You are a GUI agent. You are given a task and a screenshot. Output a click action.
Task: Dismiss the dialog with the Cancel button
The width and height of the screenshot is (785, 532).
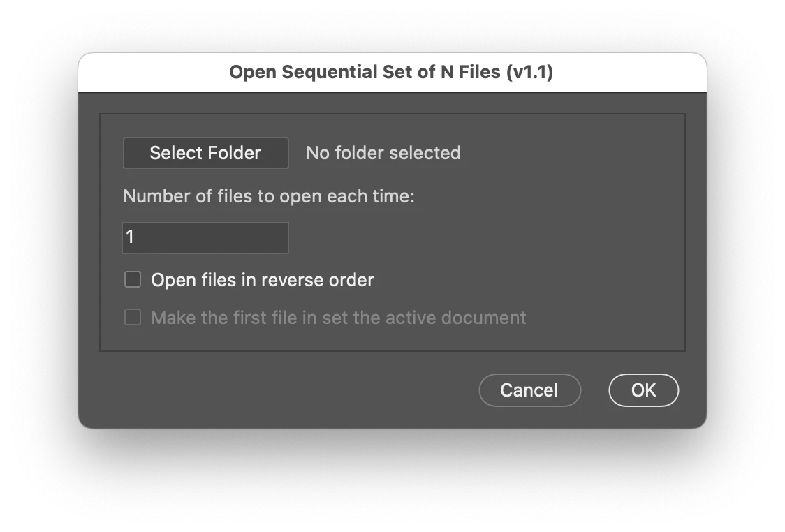[529, 390]
